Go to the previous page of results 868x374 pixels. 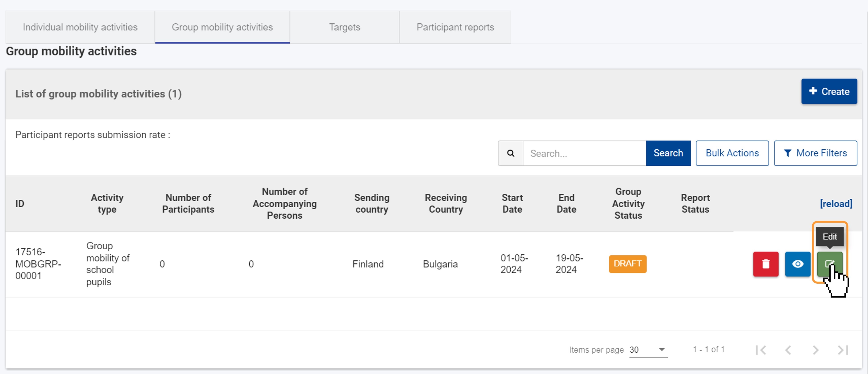tap(788, 350)
